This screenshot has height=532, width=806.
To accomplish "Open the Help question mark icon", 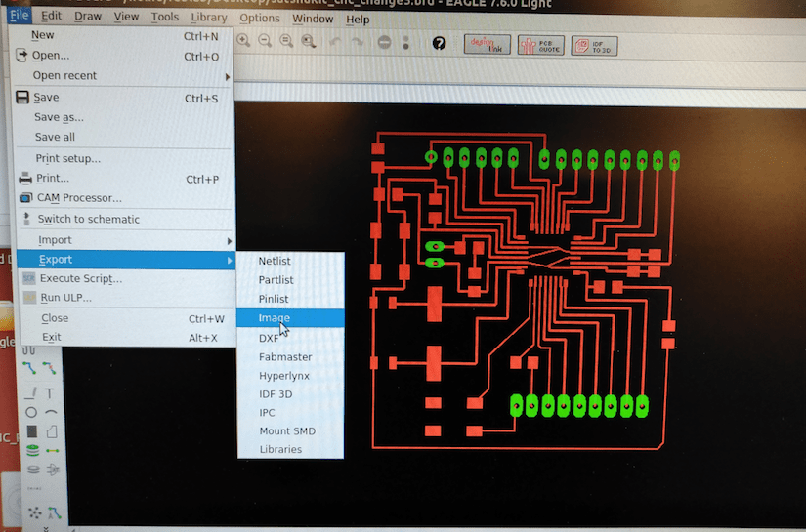I will (439, 43).
